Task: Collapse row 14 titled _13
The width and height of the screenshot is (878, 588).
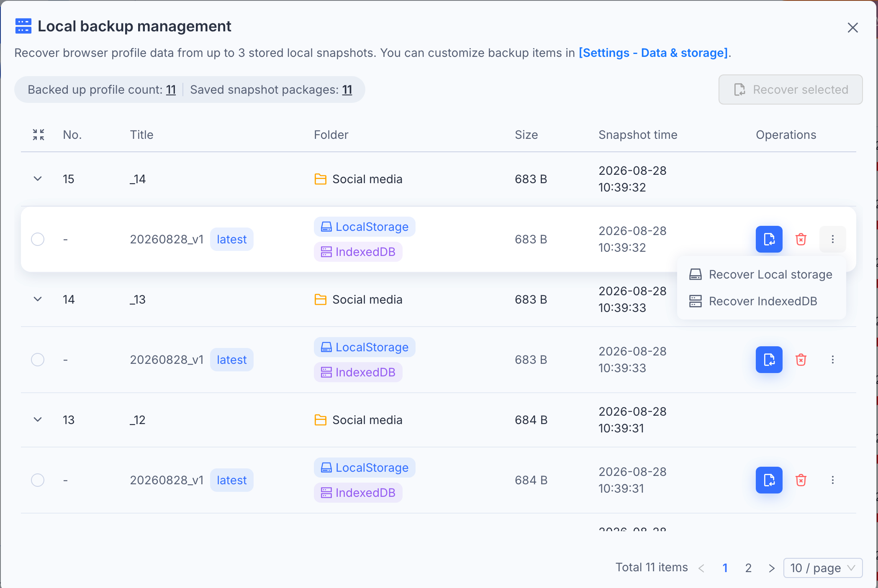Action: [38, 299]
